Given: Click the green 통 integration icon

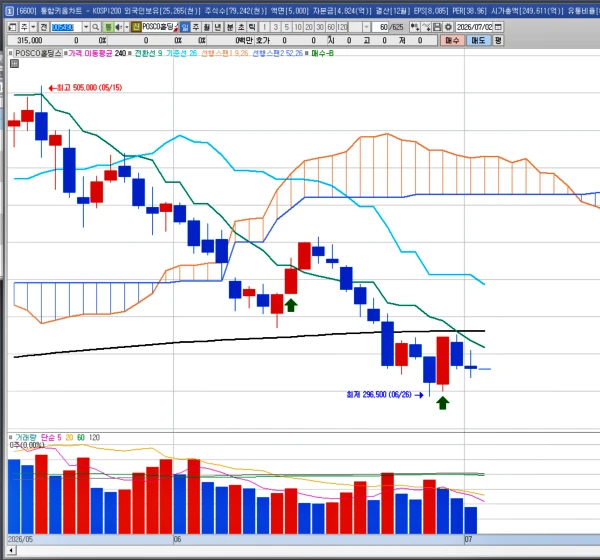Looking at the screenshot, I should pos(109,27).
